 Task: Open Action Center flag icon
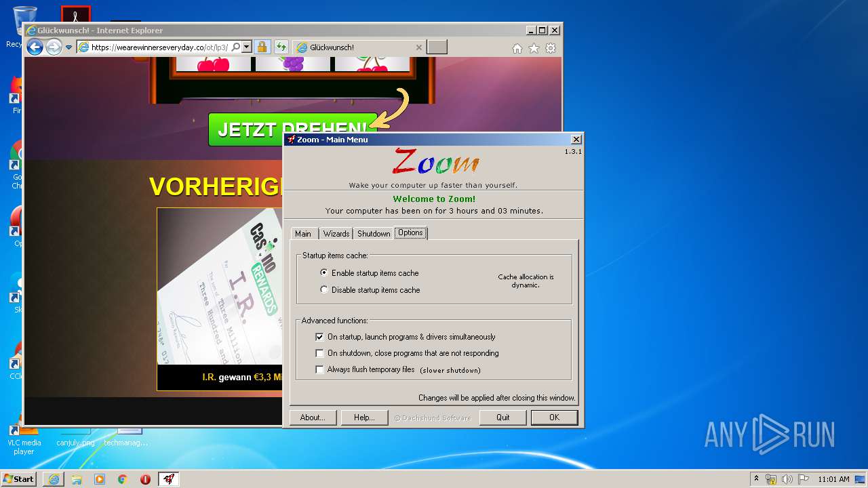804,479
